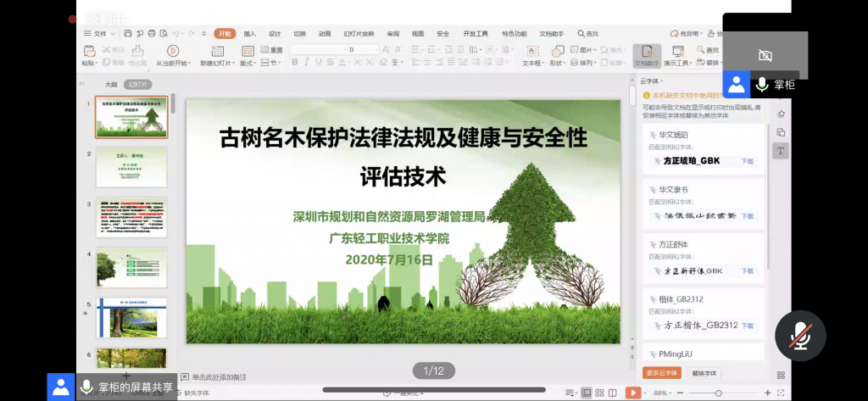Click the zoom in plus icon

(x=767, y=393)
